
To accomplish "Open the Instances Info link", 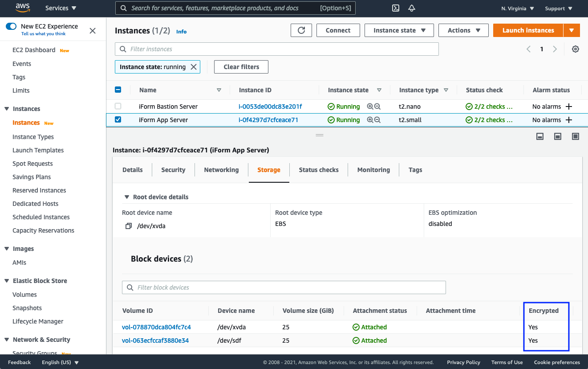I will 181,32.
